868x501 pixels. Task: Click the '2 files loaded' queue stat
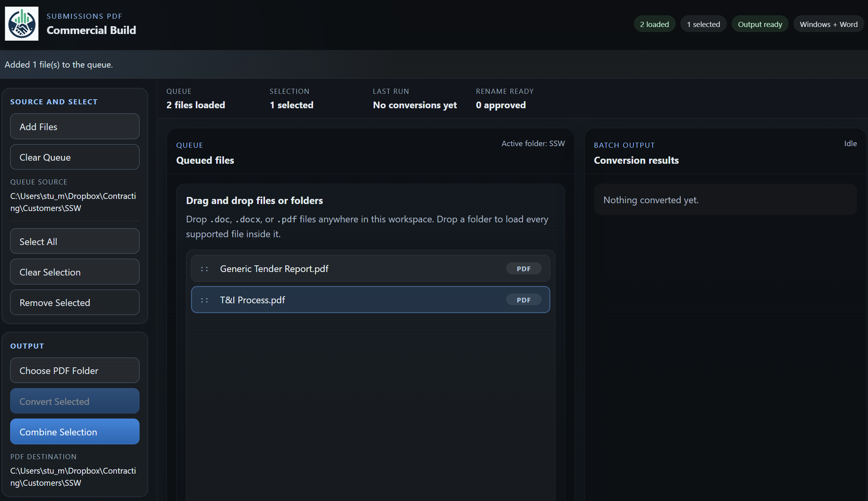pyautogui.click(x=196, y=105)
